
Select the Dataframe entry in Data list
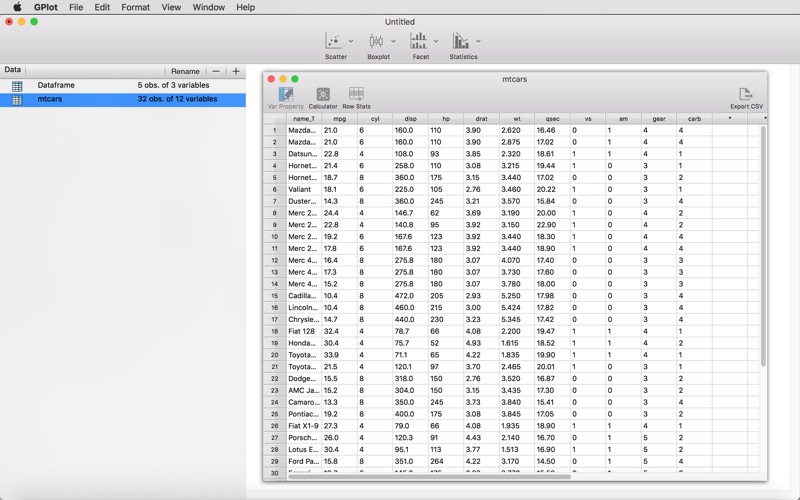point(123,85)
